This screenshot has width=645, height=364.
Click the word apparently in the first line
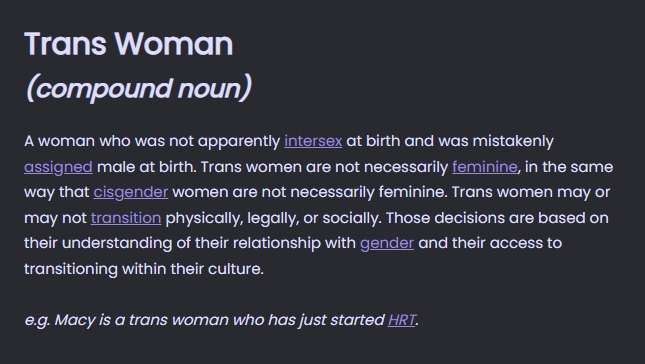point(239,141)
